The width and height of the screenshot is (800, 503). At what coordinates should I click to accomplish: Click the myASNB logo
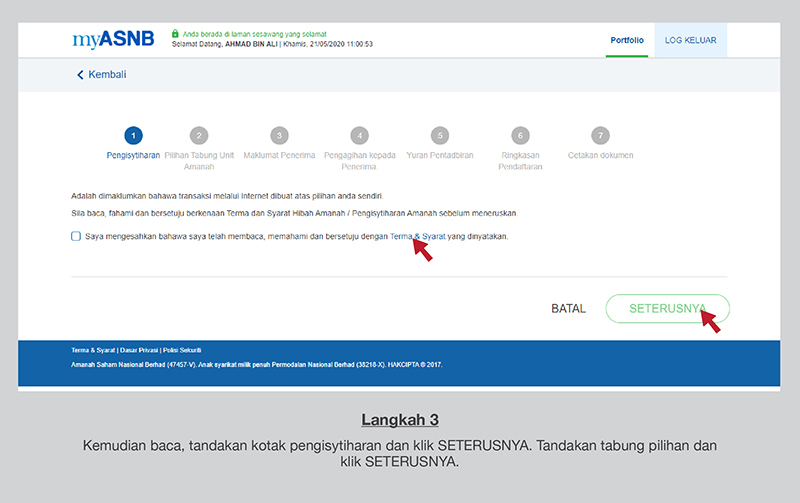click(113, 40)
